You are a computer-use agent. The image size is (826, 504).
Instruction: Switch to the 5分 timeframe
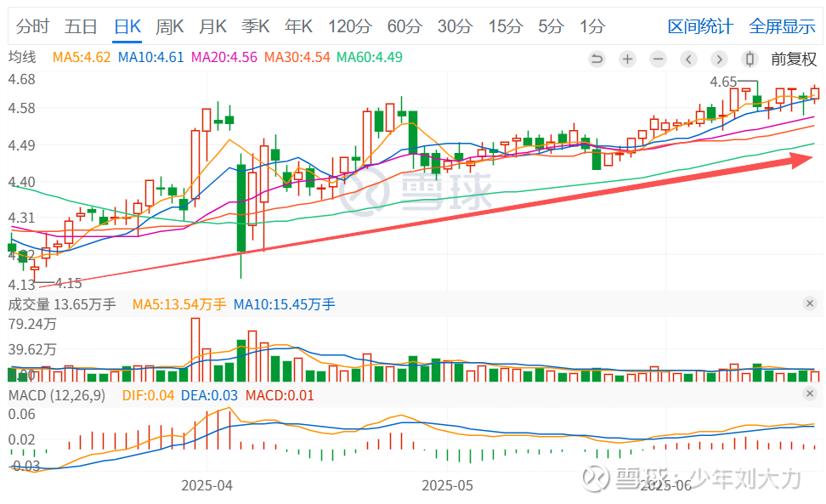(551, 25)
